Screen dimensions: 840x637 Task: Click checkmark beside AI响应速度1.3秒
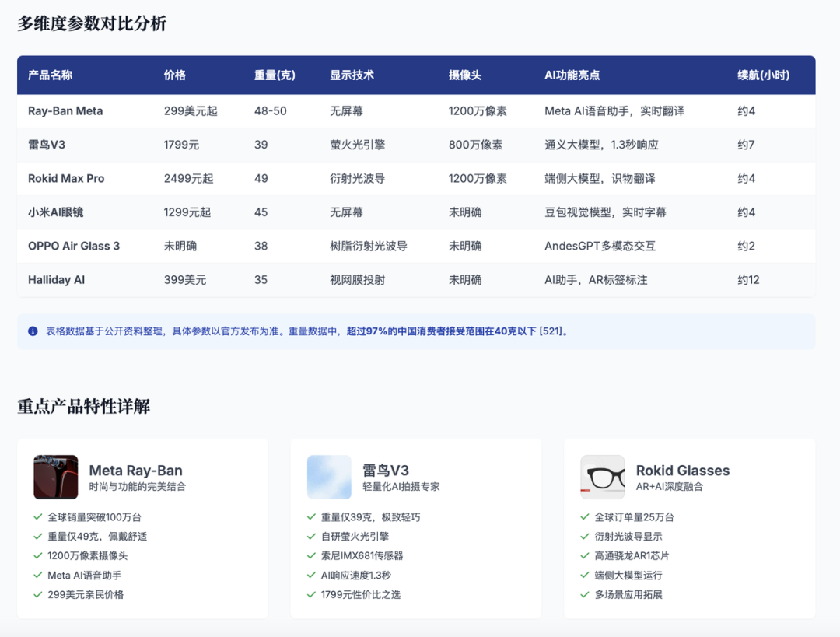click(311, 575)
